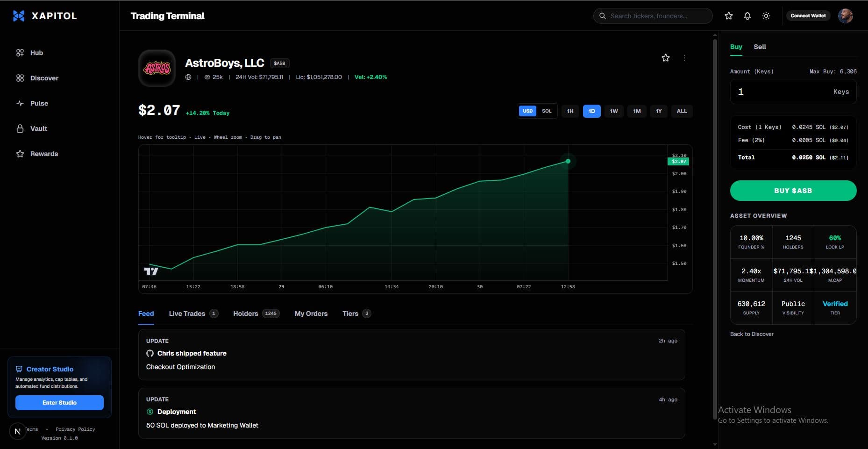This screenshot has height=449, width=868.
Task: Open the three-dot options menu for AstroBoys
Action: (684, 58)
